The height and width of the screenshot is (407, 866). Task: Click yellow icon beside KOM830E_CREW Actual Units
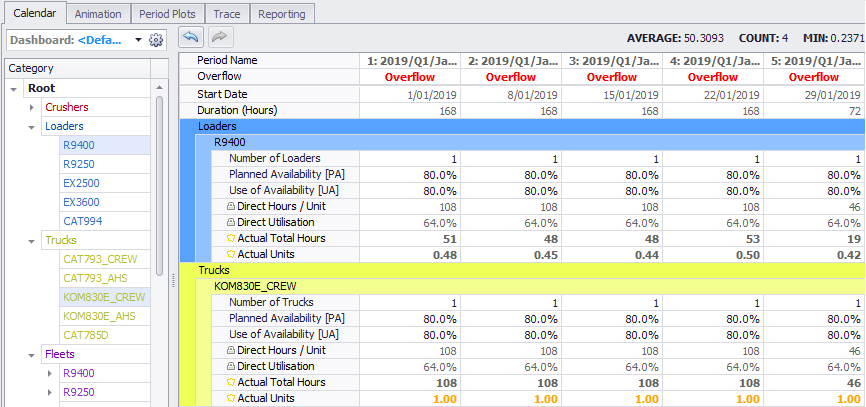point(230,398)
